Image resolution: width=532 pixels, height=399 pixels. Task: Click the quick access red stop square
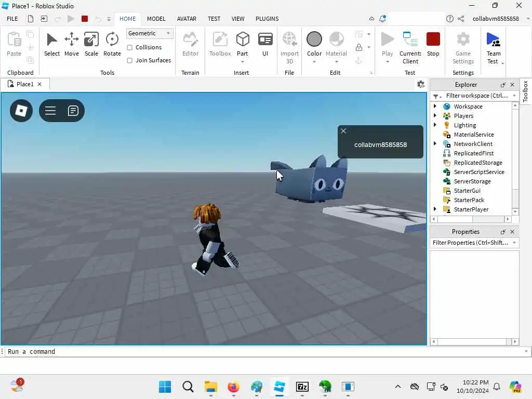point(85,19)
